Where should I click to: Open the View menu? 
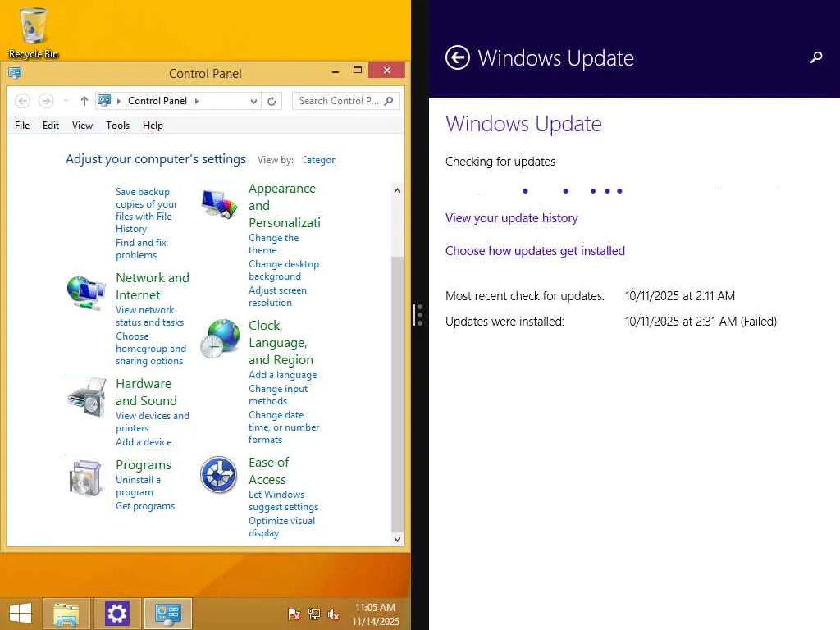[x=83, y=126]
